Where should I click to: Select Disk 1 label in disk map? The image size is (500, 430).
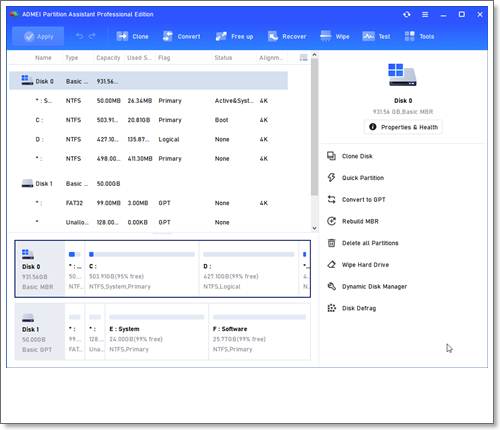pyautogui.click(x=40, y=331)
